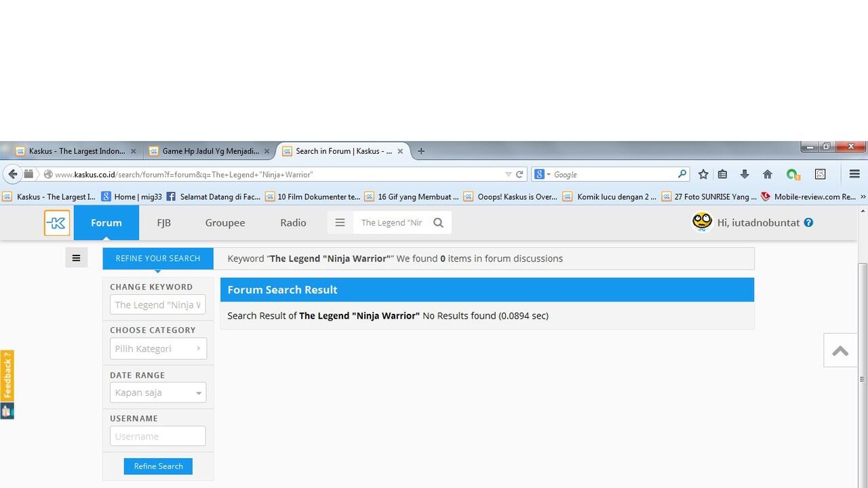Click REFINE YOUR SEARCH header tab

pos(158,258)
